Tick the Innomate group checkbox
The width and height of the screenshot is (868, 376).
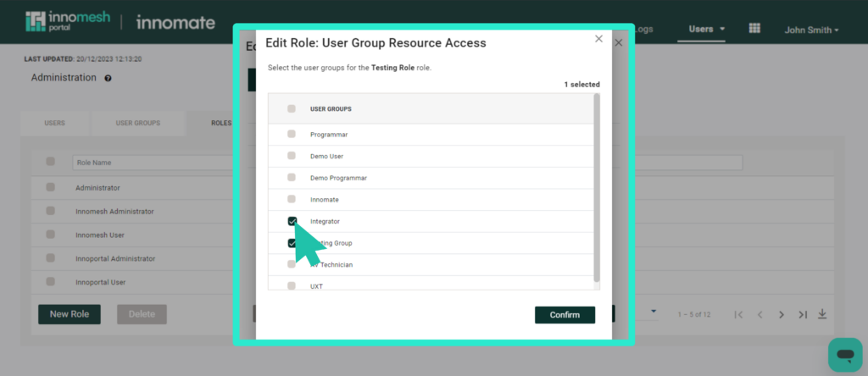[292, 199]
